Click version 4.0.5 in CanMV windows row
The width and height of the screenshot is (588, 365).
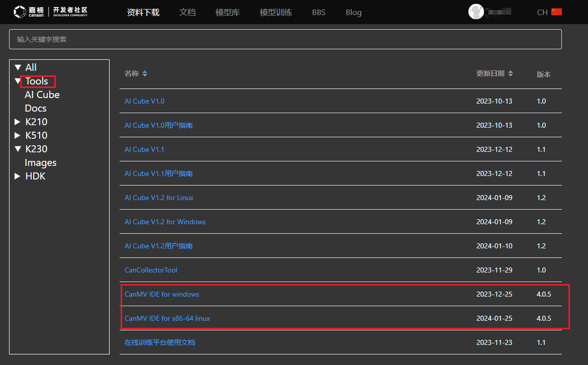point(544,294)
